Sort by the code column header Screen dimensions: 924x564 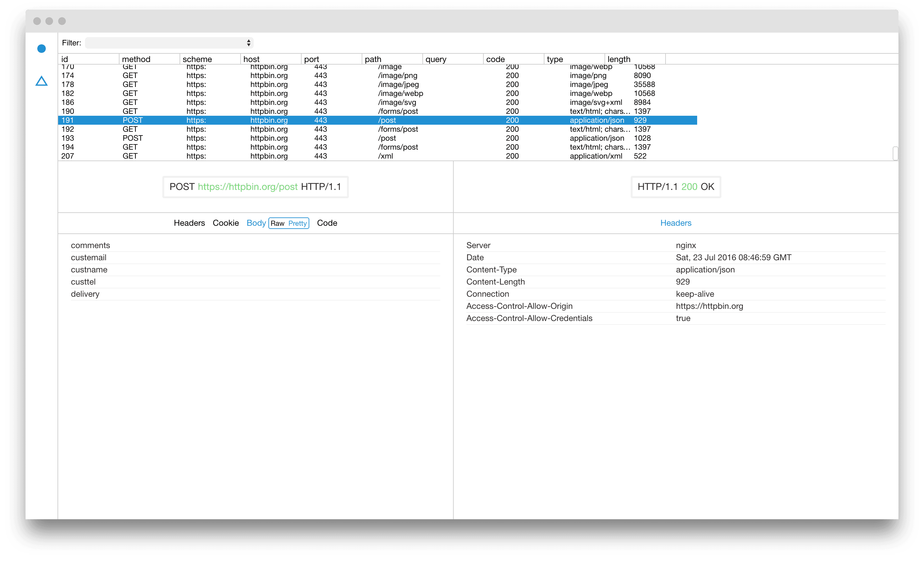(x=514, y=59)
